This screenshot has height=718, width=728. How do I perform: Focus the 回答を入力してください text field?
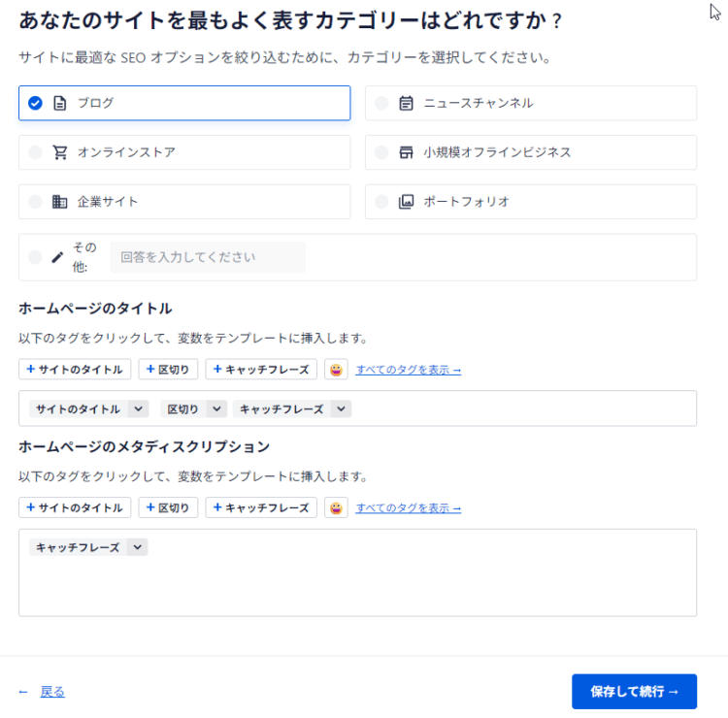coord(208,257)
